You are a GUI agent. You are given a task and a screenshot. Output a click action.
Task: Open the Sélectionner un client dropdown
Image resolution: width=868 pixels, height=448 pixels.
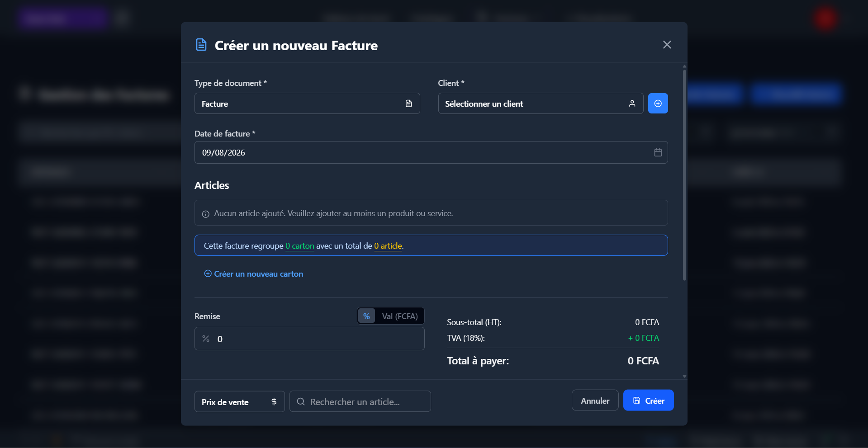[541, 104]
